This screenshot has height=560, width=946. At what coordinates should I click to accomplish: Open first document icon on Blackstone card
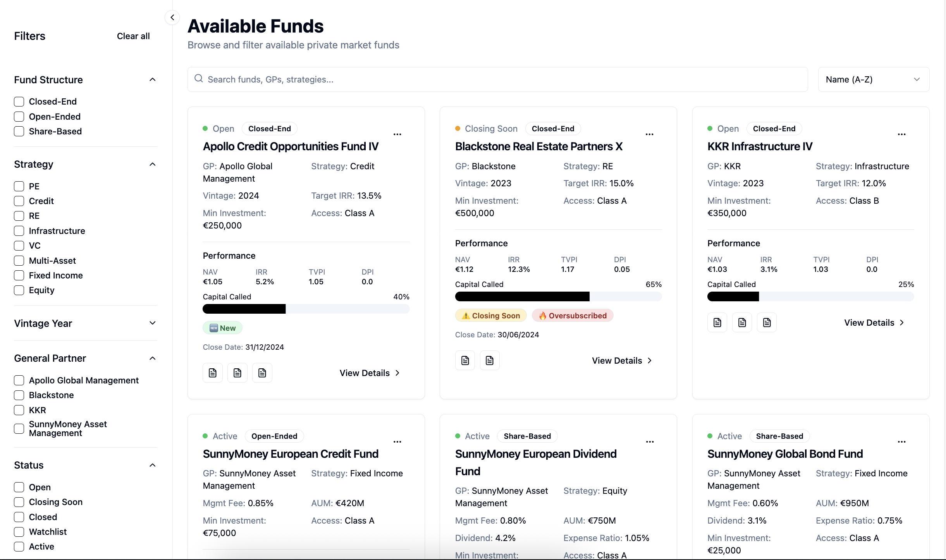click(465, 361)
